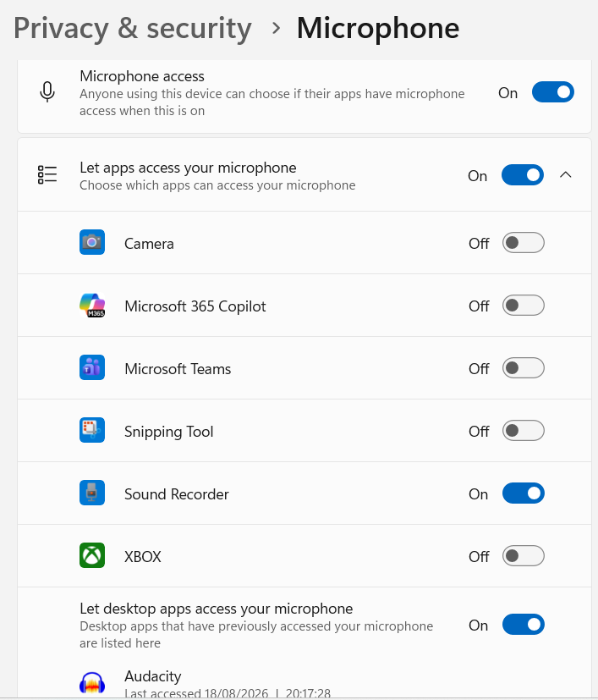Switch on Snipping Tool microphone toggle
This screenshot has height=700, width=598.
point(524,431)
